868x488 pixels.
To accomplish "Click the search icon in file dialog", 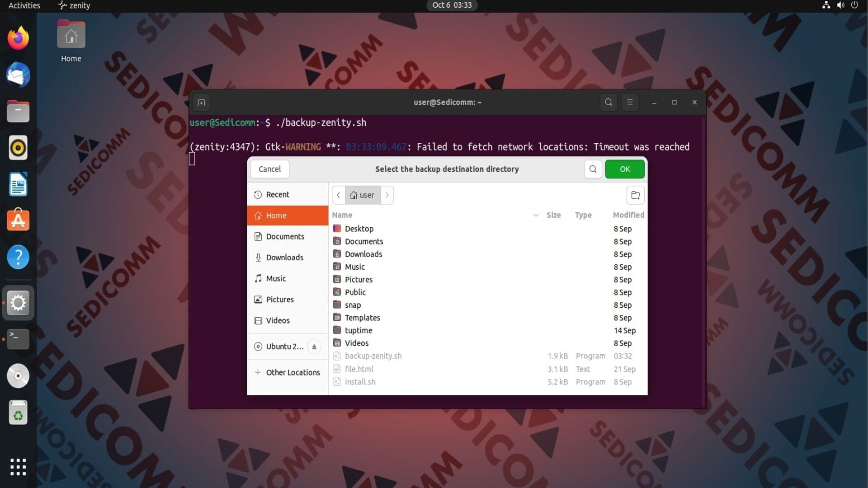I will pyautogui.click(x=593, y=169).
